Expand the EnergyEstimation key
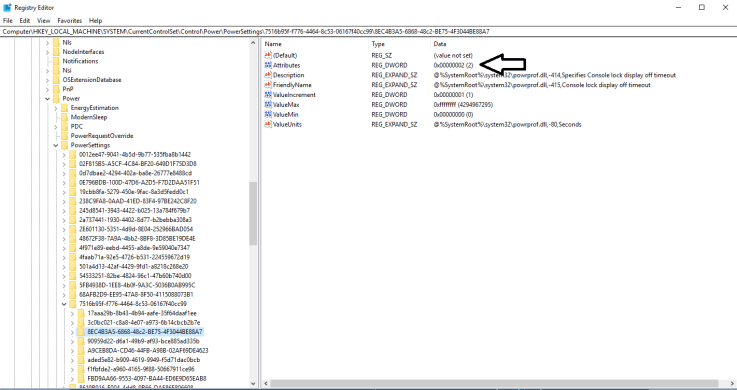 coord(56,108)
